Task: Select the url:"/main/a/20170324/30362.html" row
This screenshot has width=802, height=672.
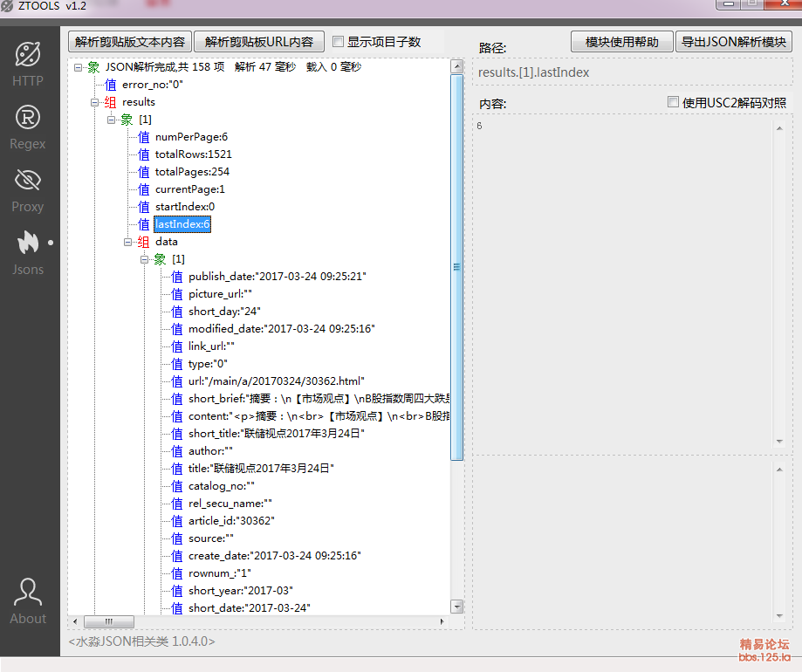Action: click(276, 381)
